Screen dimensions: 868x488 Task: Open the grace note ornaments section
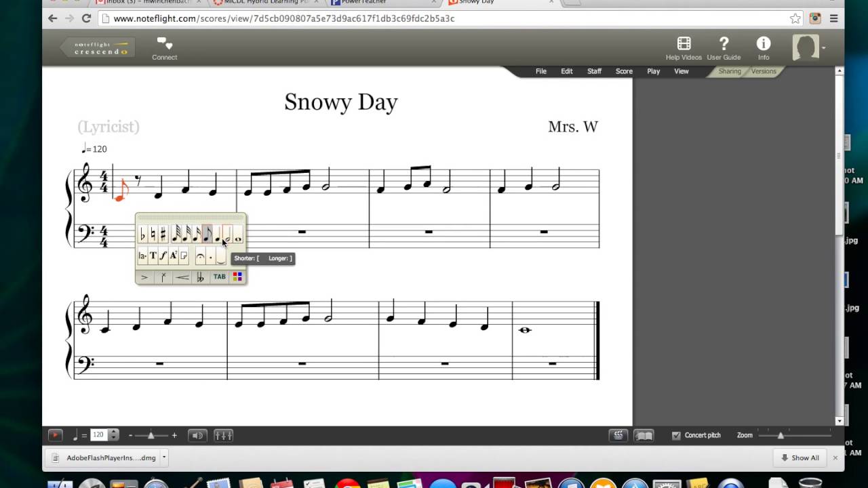[x=163, y=277]
